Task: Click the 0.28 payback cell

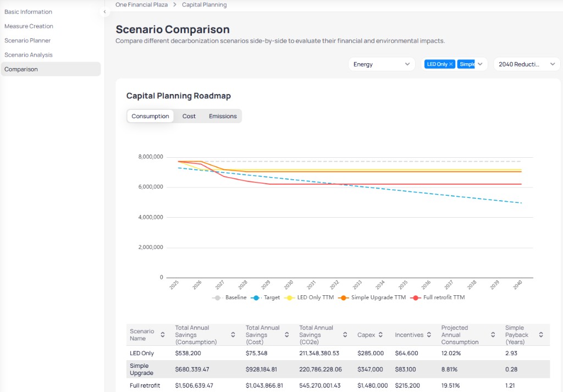Action: tap(511, 369)
